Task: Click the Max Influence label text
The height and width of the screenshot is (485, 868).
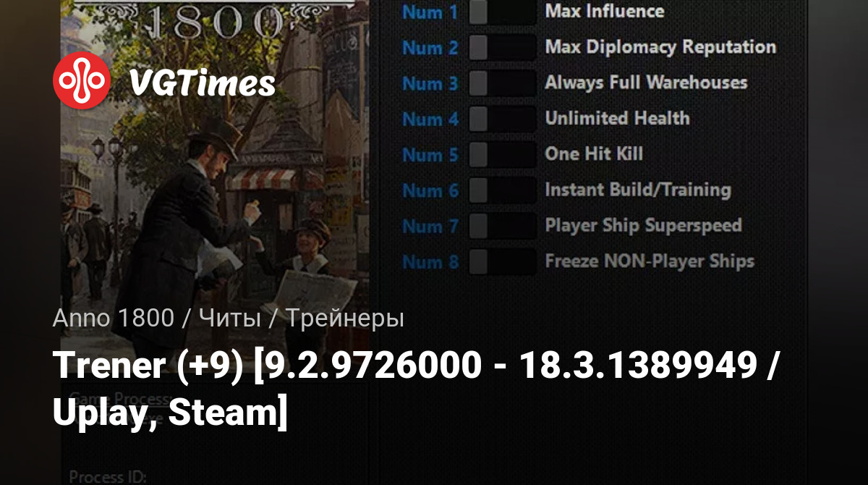Action: (x=605, y=11)
